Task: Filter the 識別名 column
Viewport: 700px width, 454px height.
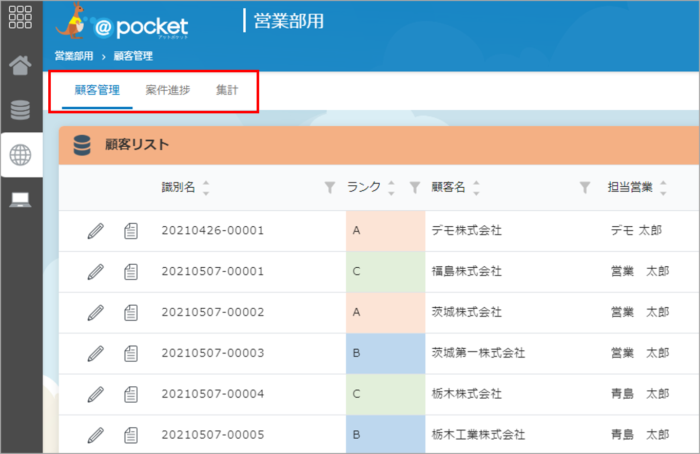Action: [329, 187]
